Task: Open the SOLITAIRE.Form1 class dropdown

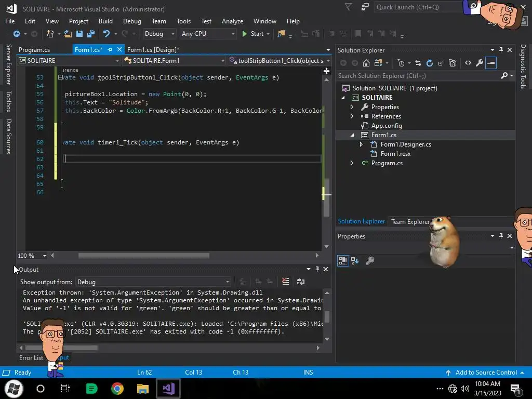Action: click(x=175, y=60)
